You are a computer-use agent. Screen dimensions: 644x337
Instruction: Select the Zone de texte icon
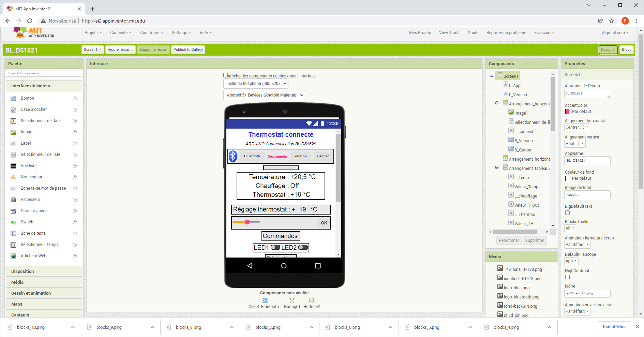point(13,234)
